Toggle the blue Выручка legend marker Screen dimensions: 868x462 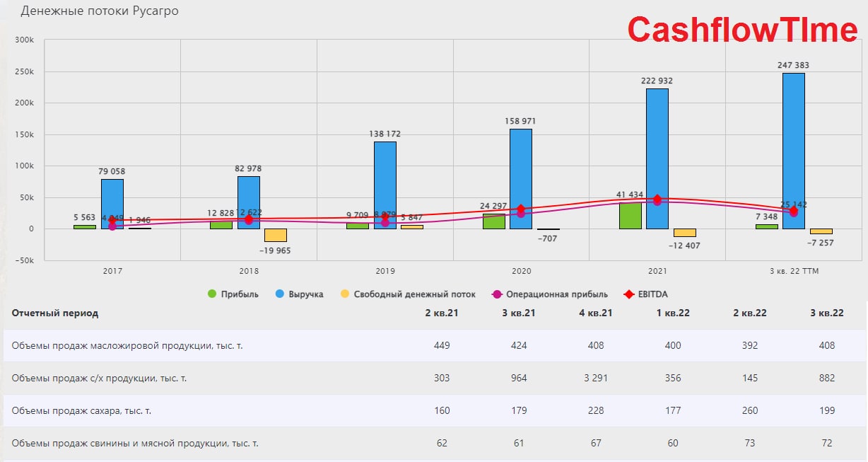[278, 294]
